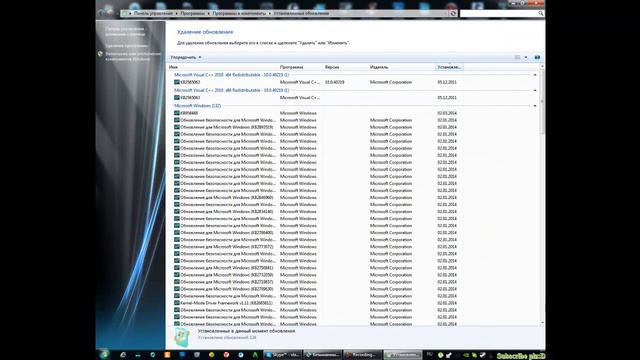Open Windows components on/off sidebar link
Image resolution: width=640 pixels, height=360 pixels.
[x=133, y=56]
